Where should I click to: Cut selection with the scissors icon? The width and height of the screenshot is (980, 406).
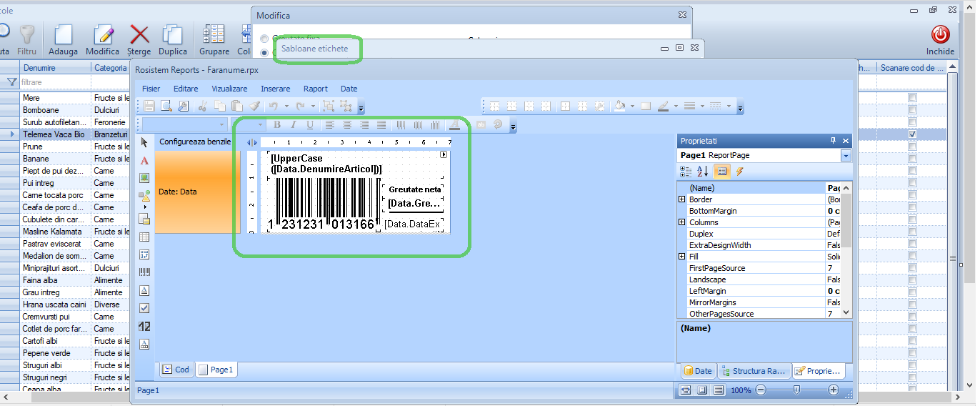203,106
